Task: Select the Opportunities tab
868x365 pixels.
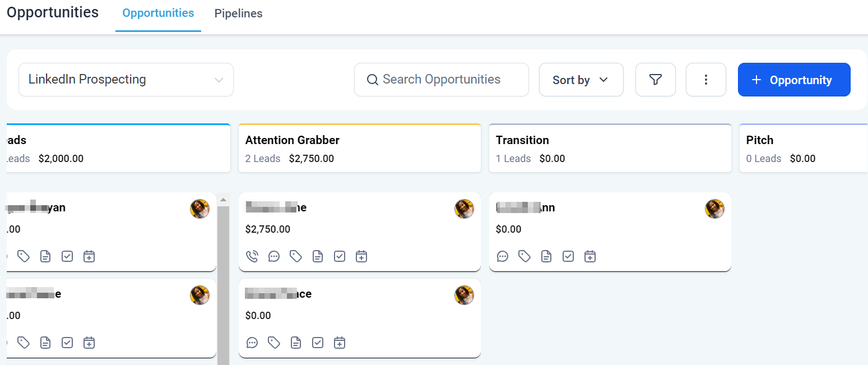Action: tap(158, 13)
